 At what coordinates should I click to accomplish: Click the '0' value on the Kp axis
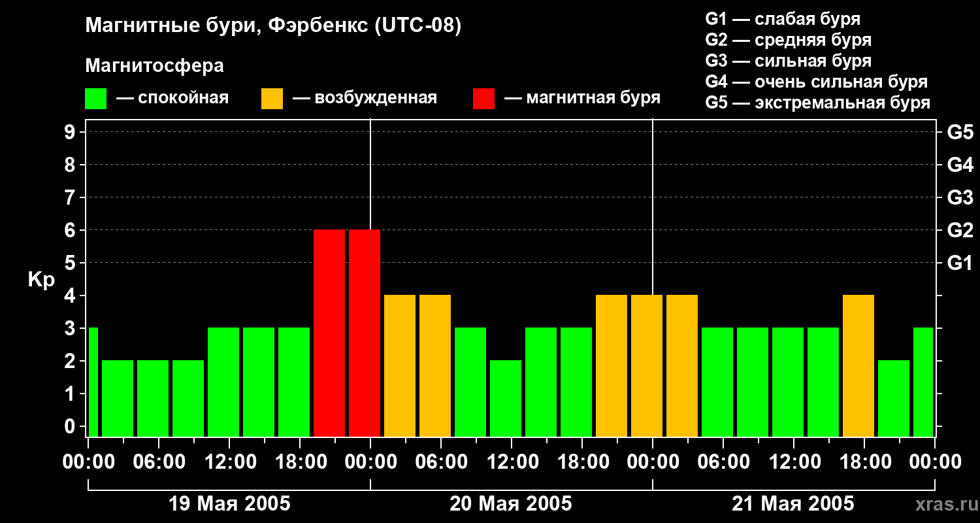coord(71,426)
